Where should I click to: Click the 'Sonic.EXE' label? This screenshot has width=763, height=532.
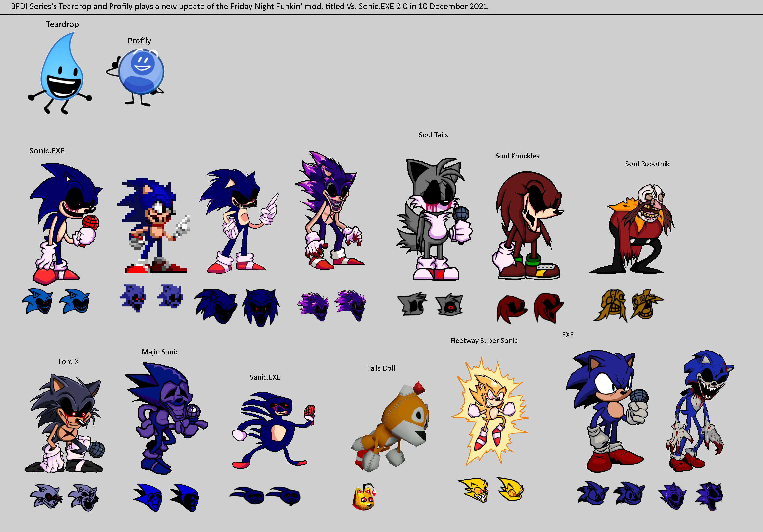[x=47, y=151]
